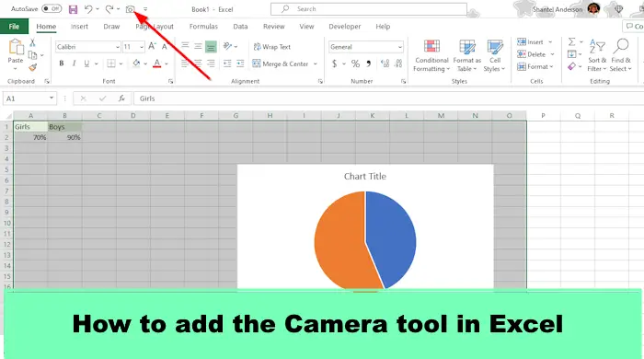Click Format cells button
The image size is (644, 359).
(533, 66)
